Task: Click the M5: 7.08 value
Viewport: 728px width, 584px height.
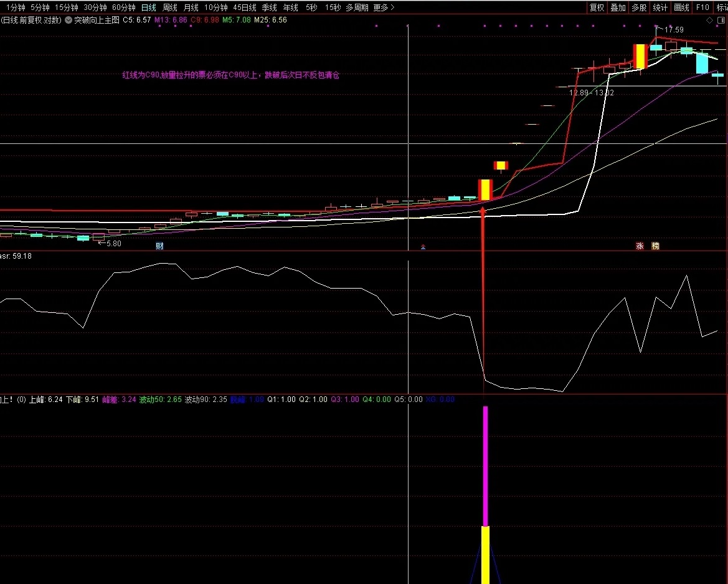Action: (x=236, y=20)
